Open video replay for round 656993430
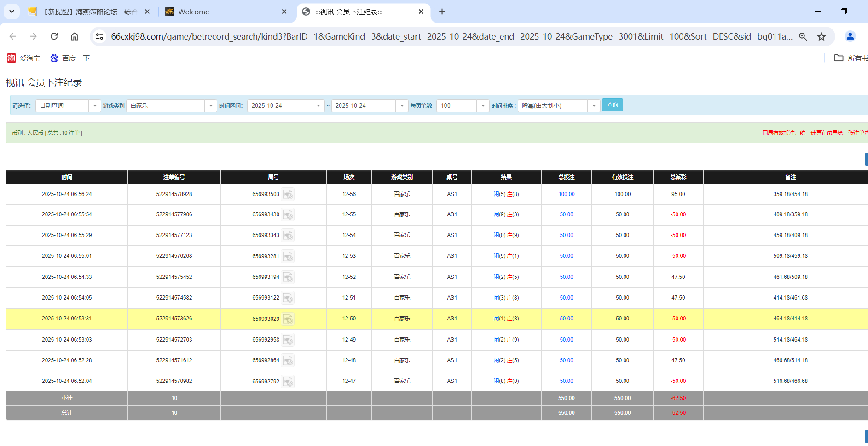868x446 pixels. point(289,214)
